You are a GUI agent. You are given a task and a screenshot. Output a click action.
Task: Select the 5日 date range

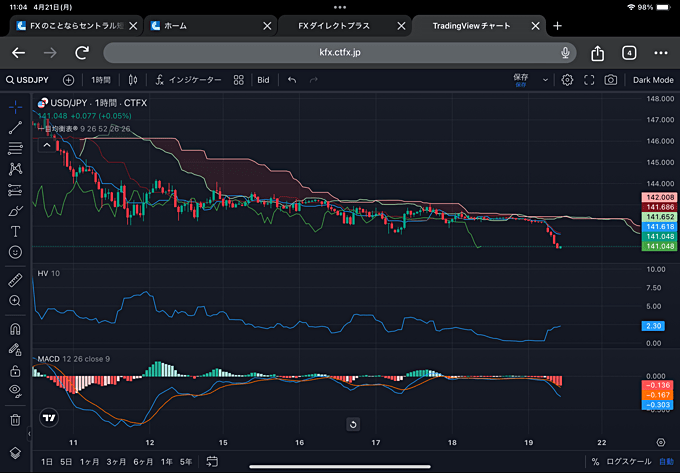pos(66,462)
